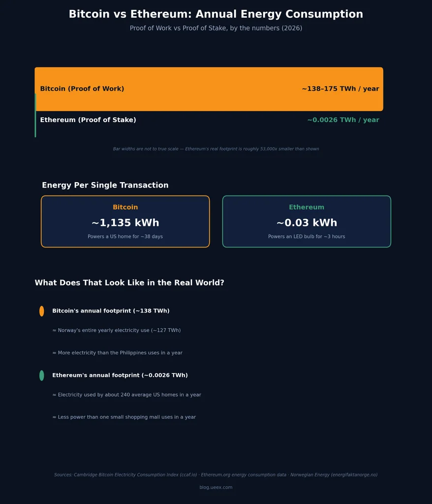Click the Ethereum (Proof of Stake) label
The image size is (432, 504).
(88, 120)
